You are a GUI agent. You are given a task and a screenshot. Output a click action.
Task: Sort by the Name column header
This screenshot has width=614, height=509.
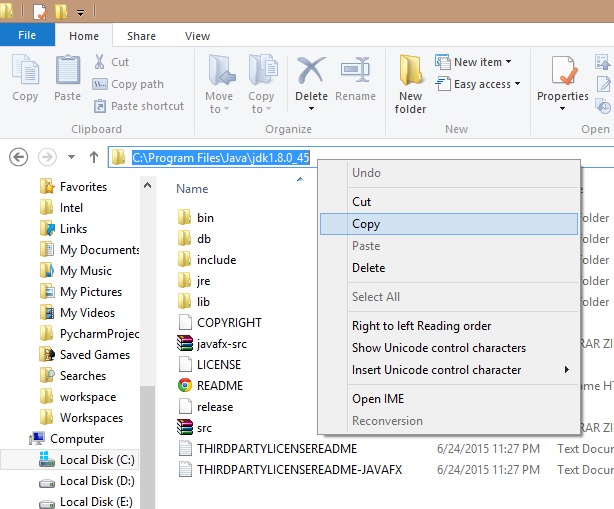192,189
